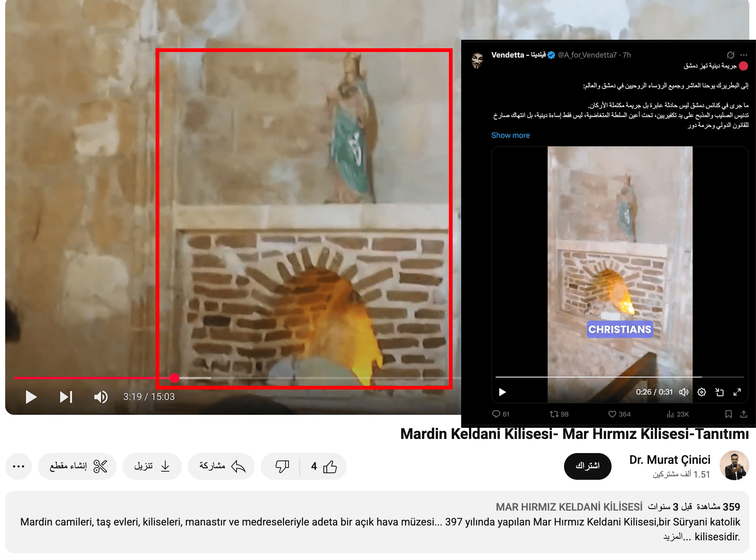Screen dimensions: 756x560
Task: Enter fullscreen on tweet video
Action: tap(737, 392)
